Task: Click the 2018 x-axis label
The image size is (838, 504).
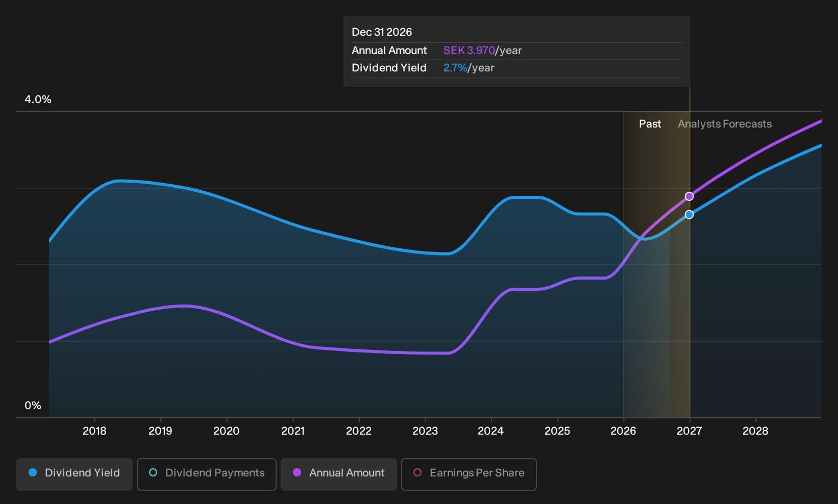Action: point(94,431)
